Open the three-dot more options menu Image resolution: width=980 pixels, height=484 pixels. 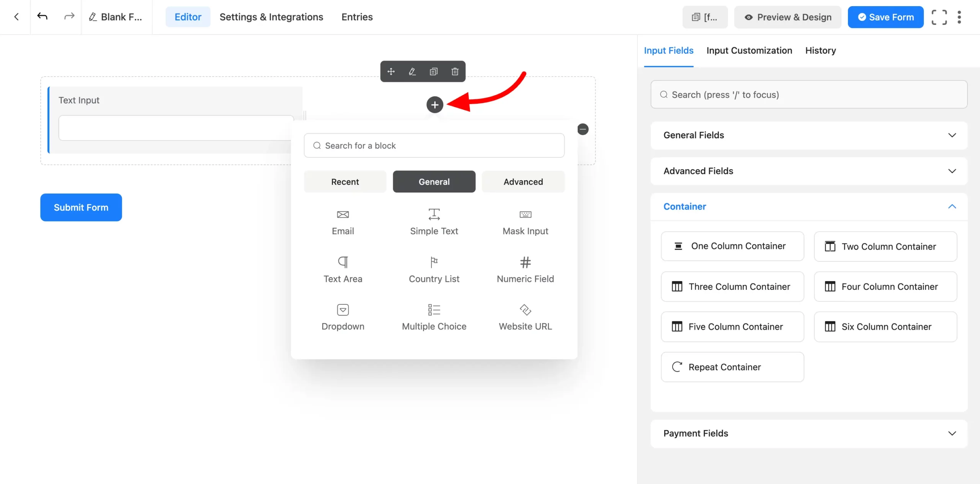click(959, 17)
